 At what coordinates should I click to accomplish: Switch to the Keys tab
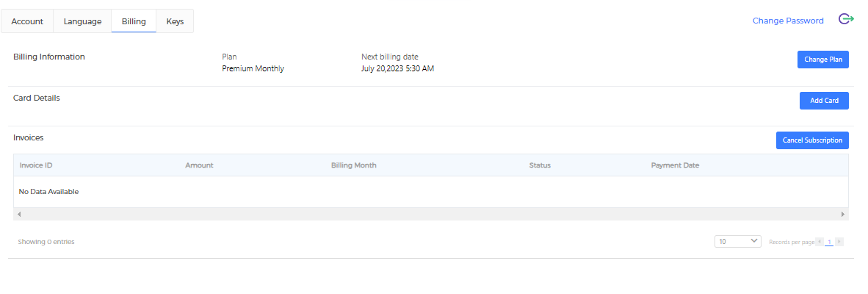point(175,21)
